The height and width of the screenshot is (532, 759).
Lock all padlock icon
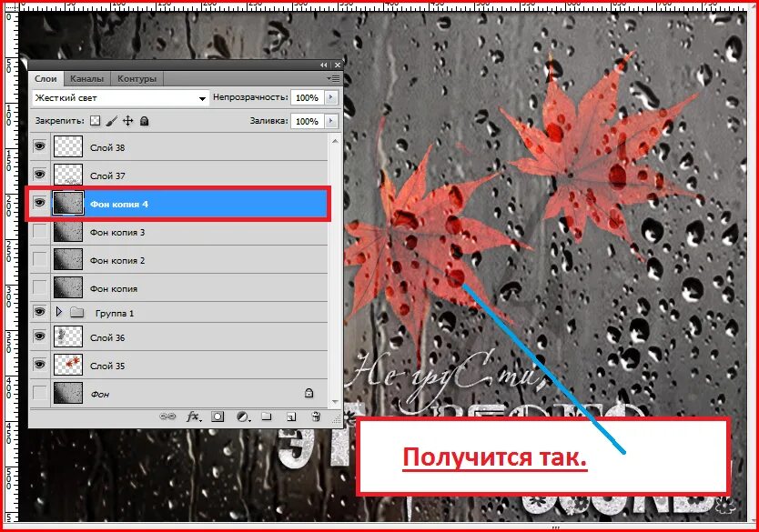145,121
